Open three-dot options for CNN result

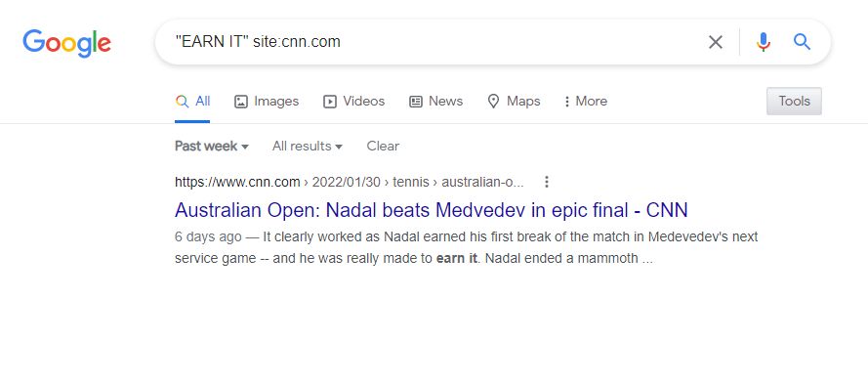pos(547,182)
